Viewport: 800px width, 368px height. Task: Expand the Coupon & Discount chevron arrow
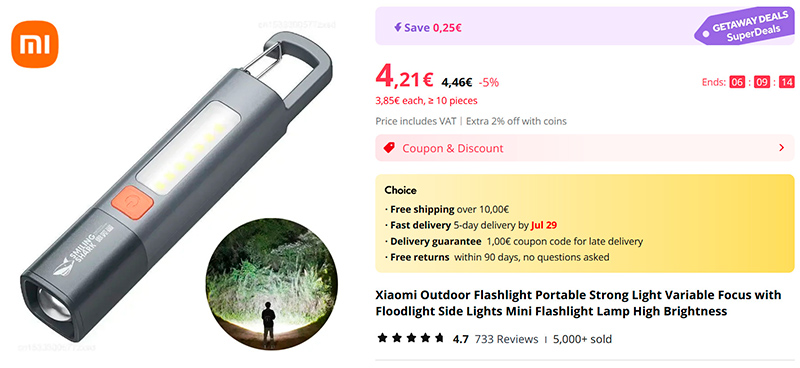coord(781,148)
